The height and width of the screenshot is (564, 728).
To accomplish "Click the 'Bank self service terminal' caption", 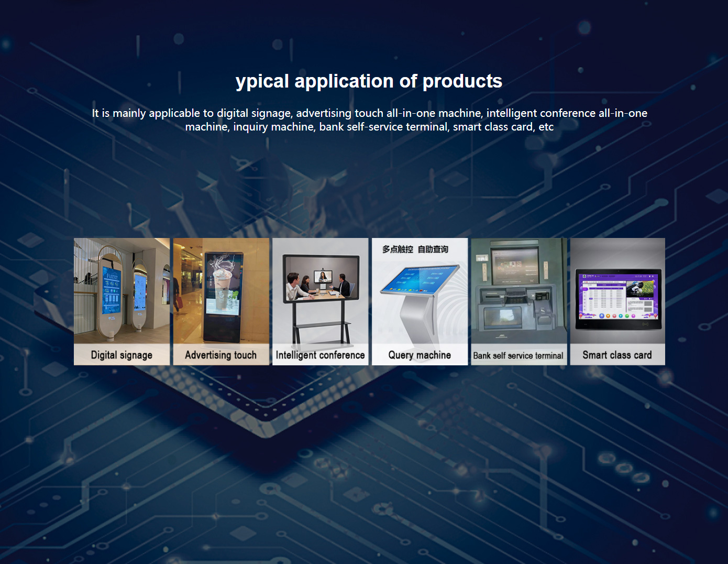I will 518,355.
